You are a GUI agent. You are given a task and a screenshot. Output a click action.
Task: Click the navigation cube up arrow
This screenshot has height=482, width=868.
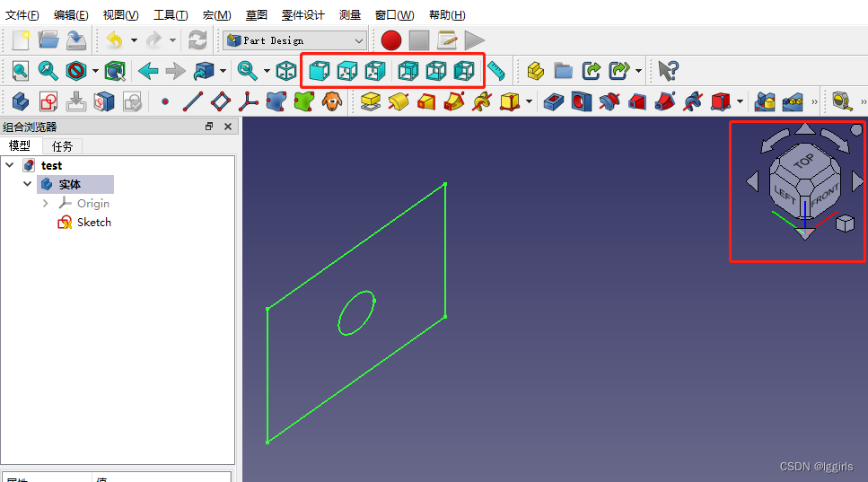coord(805,129)
